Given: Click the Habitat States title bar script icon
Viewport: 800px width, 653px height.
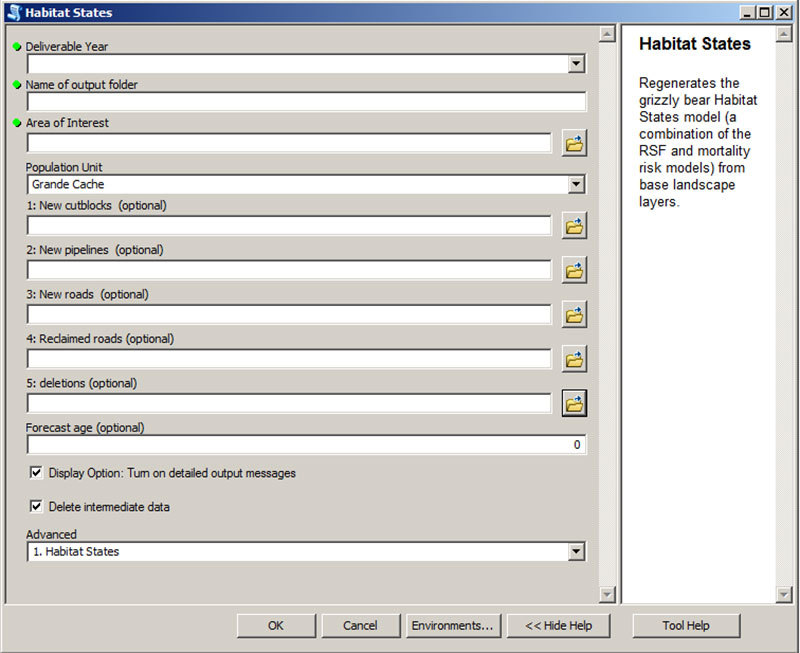Looking at the screenshot, I should [x=14, y=12].
